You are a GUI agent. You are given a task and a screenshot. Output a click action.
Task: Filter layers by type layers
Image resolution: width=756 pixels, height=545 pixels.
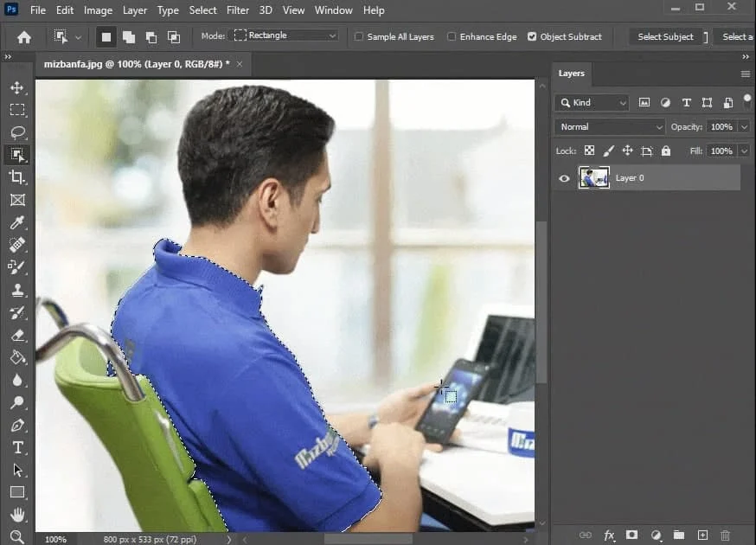coord(686,102)
